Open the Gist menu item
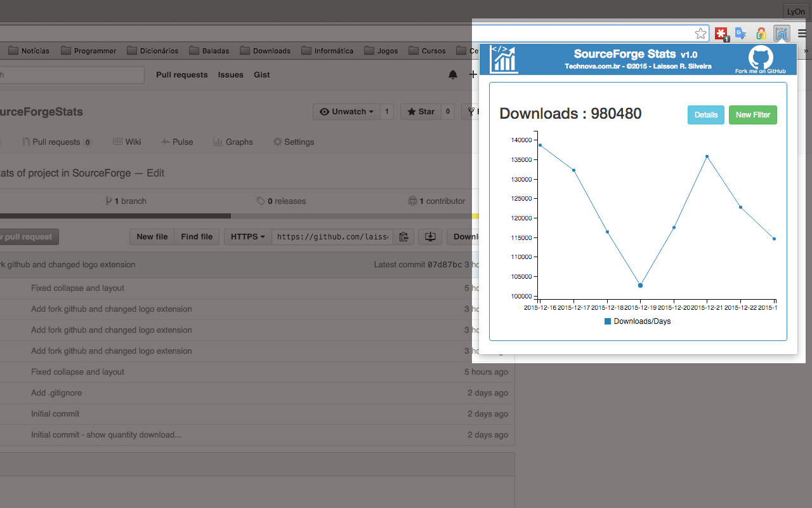This screenshot has height=508, width=812. pos(261,75)
